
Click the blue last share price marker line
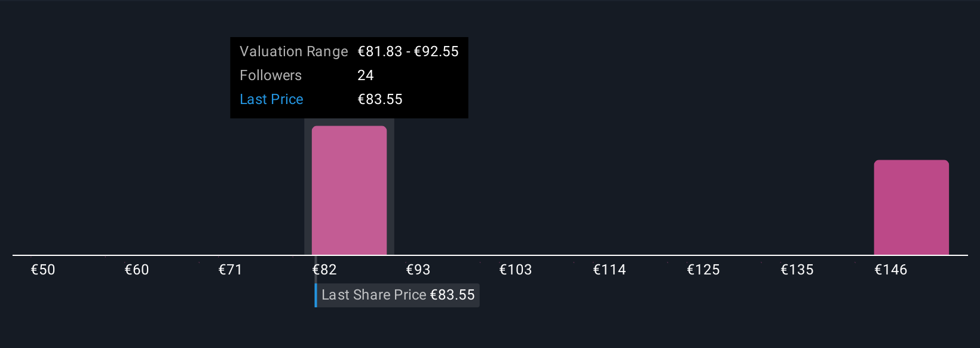(316, 295)
